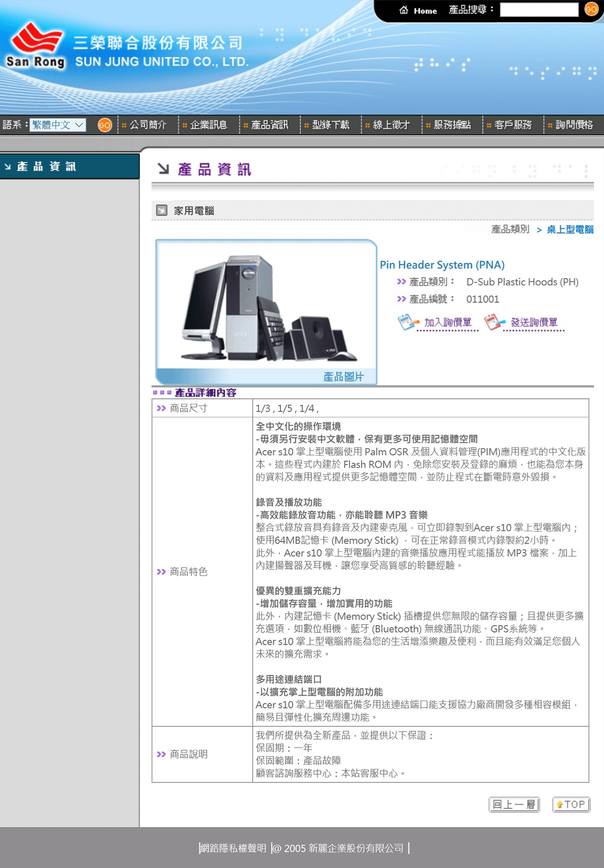Open the 產品資訊 menu item in navigation bar
604x868 pixels.
point(269,125)
